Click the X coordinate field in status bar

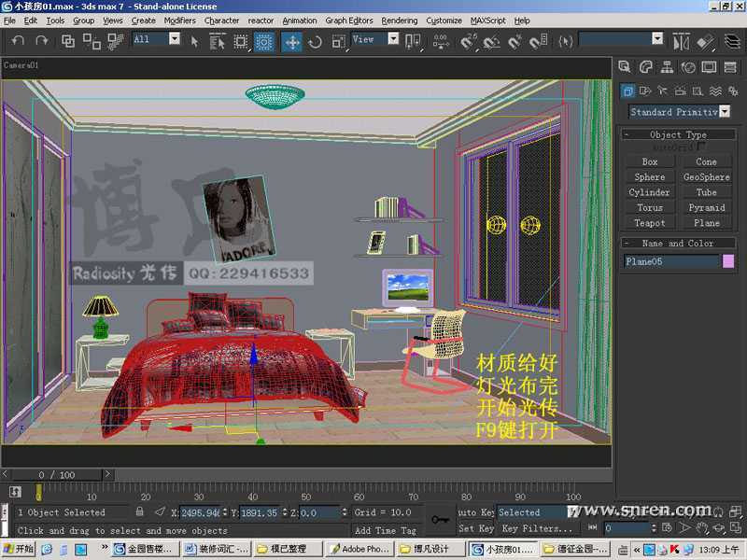pos(200,512)
